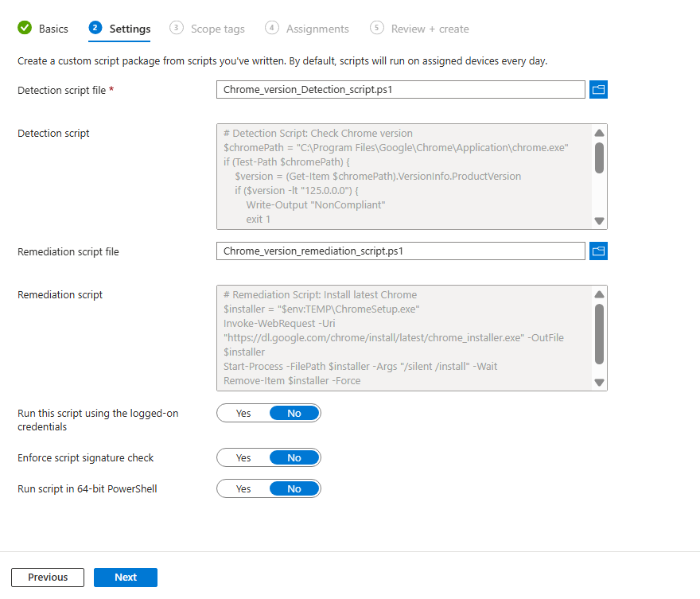
Task: Click the '# Detection Script: Check Chrome version' line
Action: (x=318, y=134)
